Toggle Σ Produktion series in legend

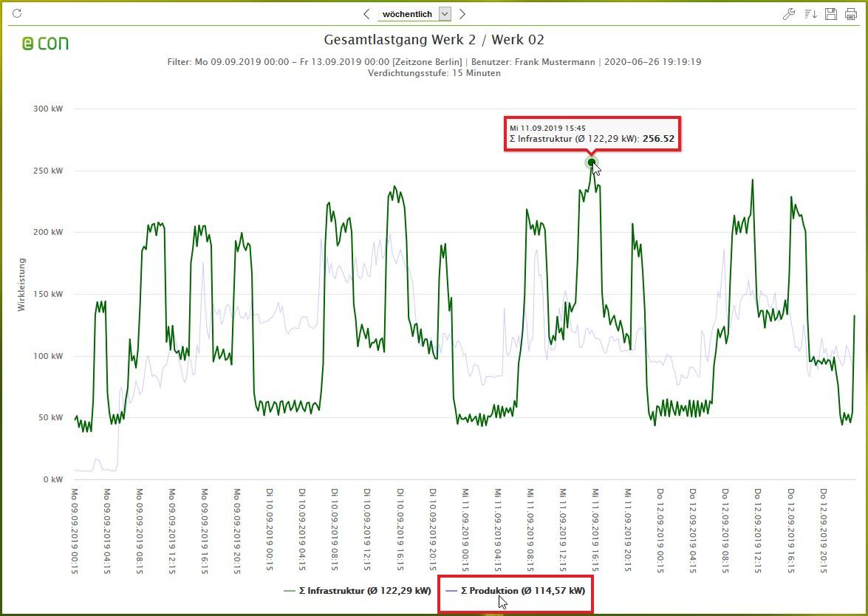pos(522,591)
